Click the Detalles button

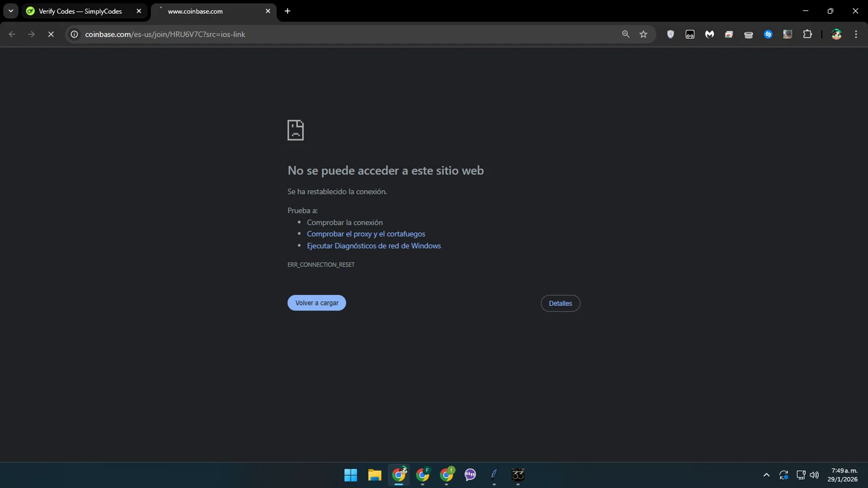(560, 304)
